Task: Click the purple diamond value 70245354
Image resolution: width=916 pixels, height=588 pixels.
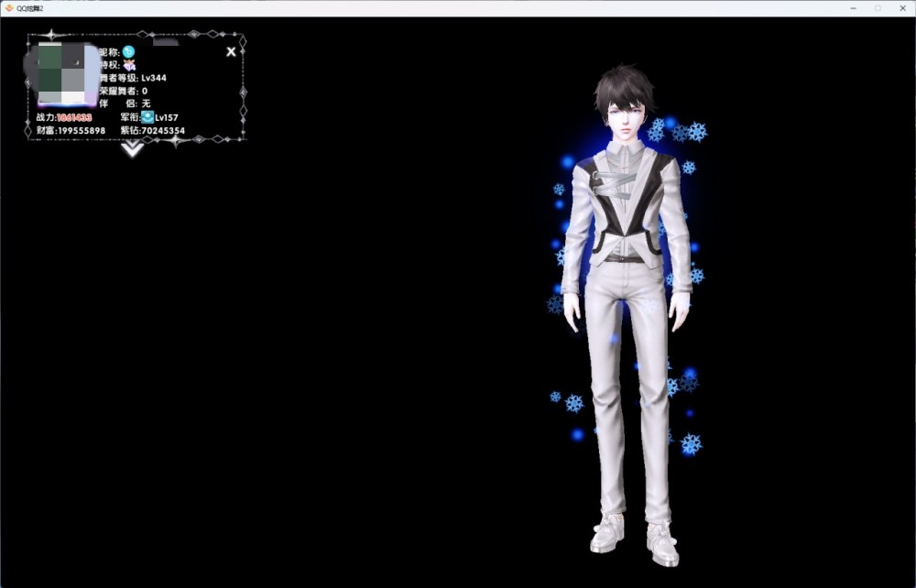Action: (163, 131)
